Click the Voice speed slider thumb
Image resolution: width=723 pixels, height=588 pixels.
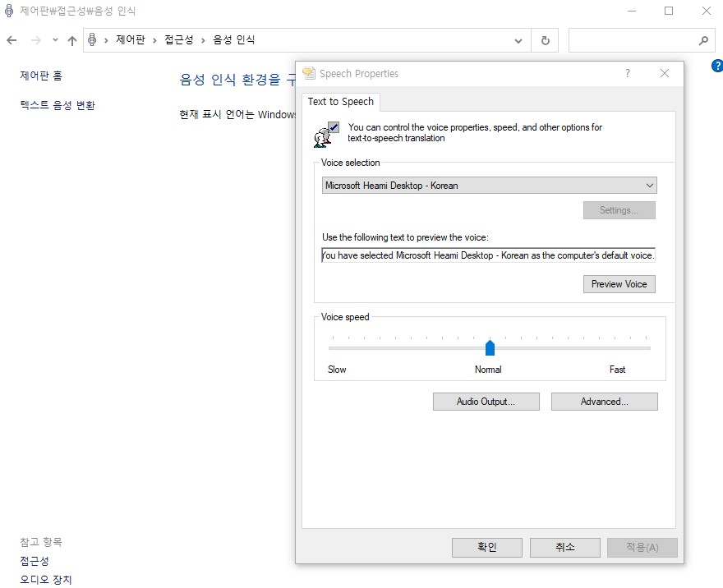coord(490,347)
